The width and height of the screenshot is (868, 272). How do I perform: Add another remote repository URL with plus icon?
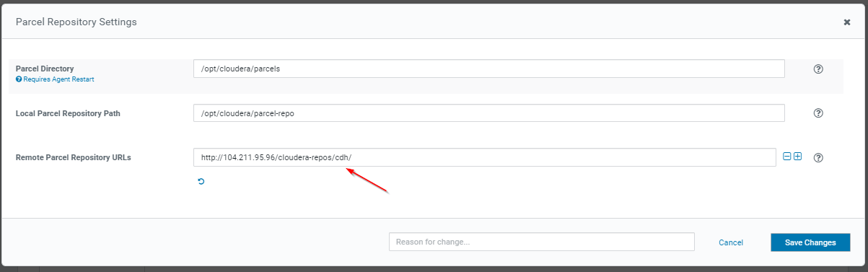point(797,157)
